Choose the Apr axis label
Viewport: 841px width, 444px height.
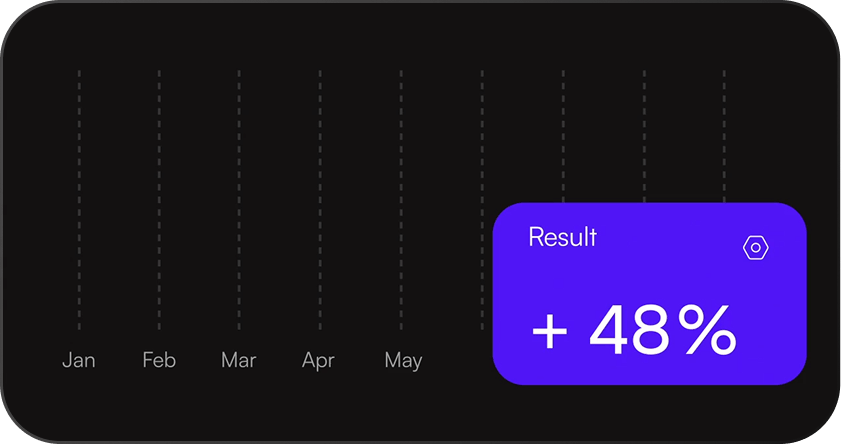point(318,360)
